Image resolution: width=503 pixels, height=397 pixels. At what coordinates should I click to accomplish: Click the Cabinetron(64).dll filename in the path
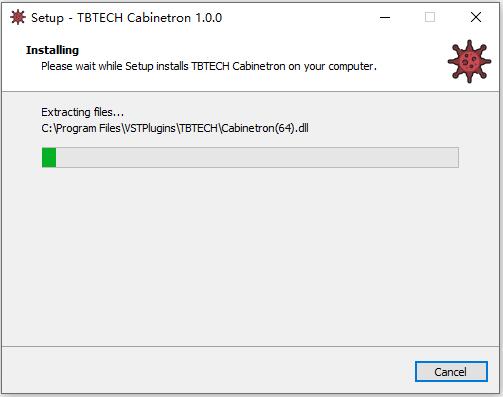click(265, 128)
